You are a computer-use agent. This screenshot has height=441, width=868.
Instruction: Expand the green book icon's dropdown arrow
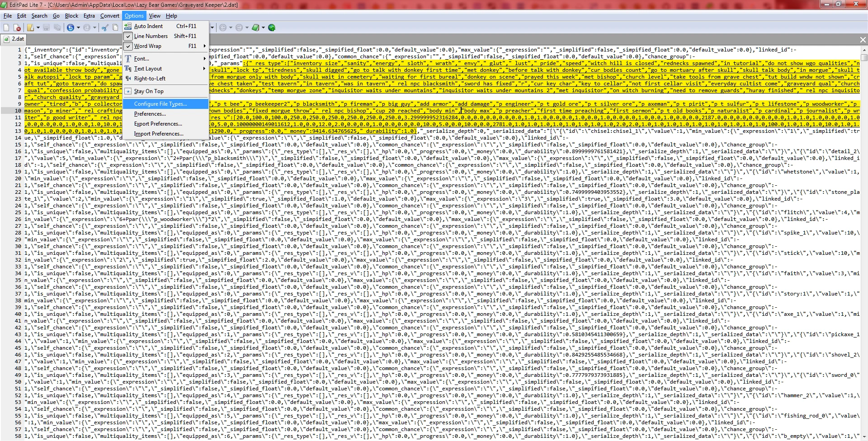pos(263,28)
